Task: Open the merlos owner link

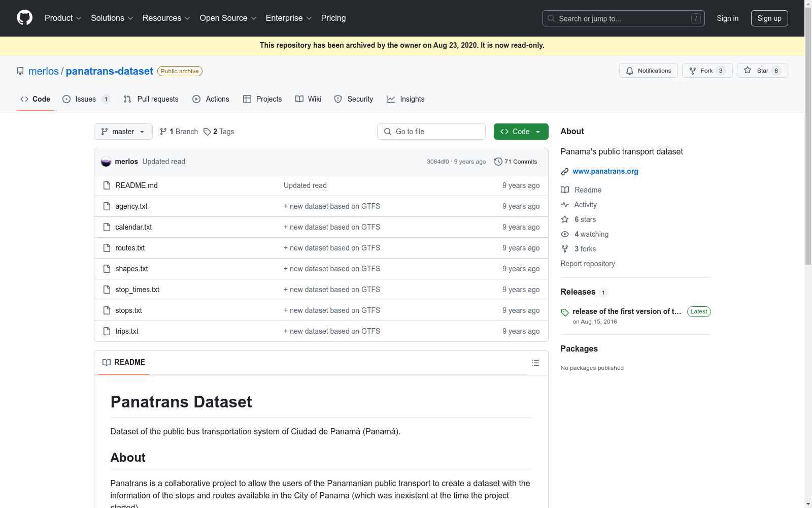Action: pyautogui.click(x=44, y=71)
